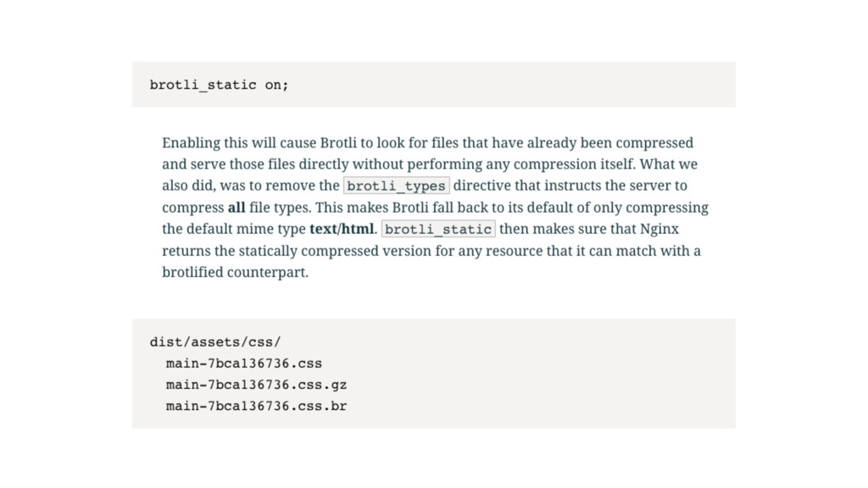Click the words brotlified counterpart
Viewport: 868px width, 488px height.
(x=235, y=272)
